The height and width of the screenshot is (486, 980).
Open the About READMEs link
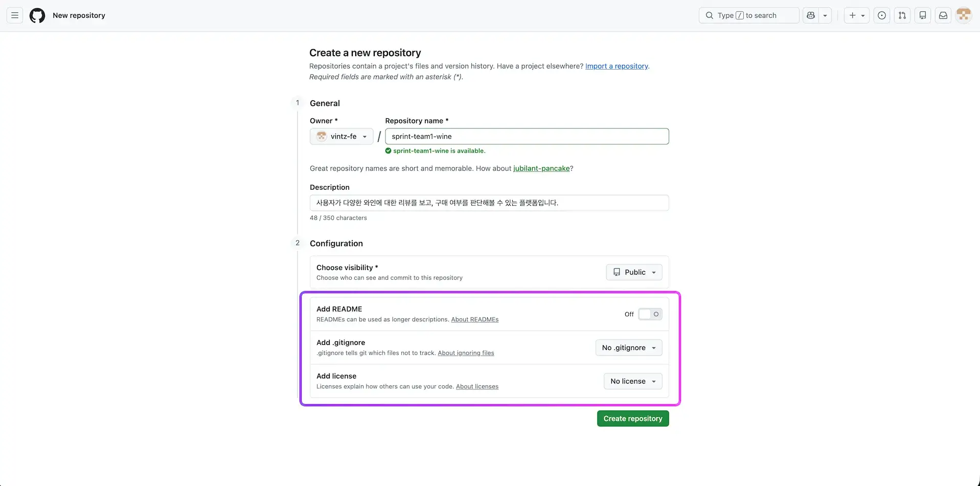pos(475,320)
